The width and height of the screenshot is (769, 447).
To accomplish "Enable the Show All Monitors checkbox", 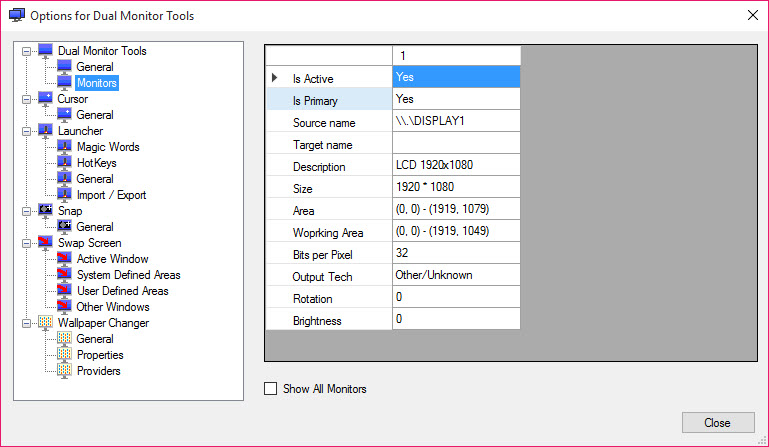I will tap(270, 389).
